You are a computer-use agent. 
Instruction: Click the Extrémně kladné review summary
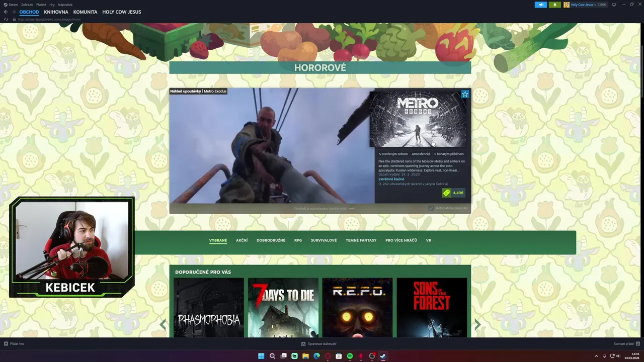(x=391, y=179)
